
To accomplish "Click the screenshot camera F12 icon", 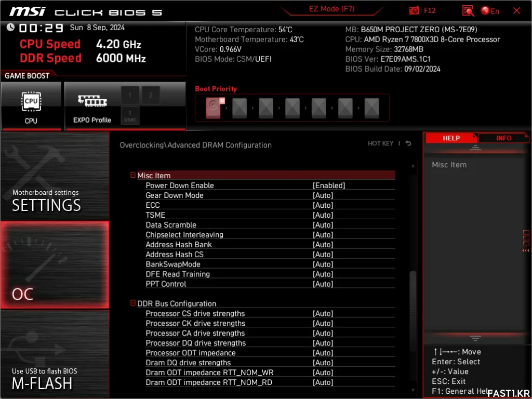I will [414, 10].
